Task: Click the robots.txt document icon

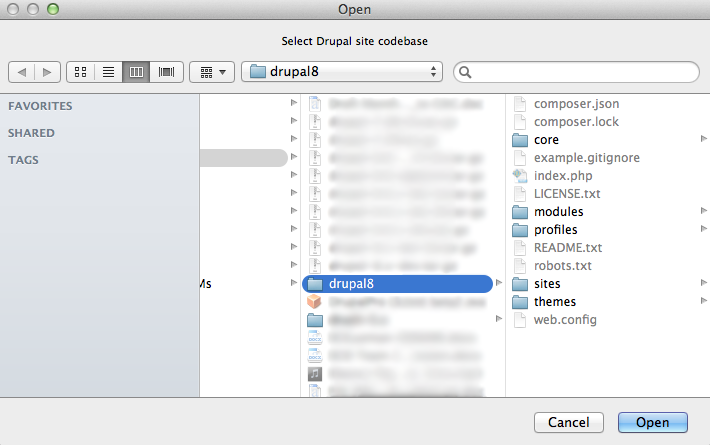Action: click(520, 266)
